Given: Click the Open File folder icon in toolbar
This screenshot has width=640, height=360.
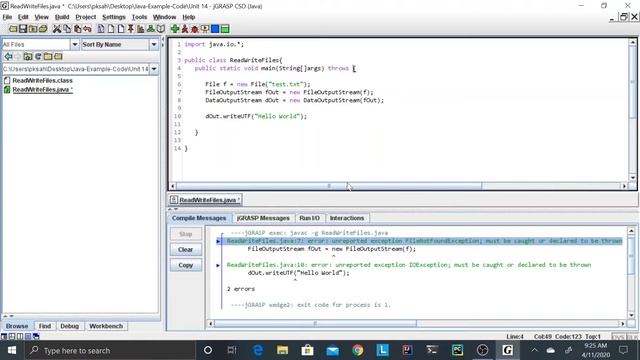Looking at the screenshot, I should (13, 29).
